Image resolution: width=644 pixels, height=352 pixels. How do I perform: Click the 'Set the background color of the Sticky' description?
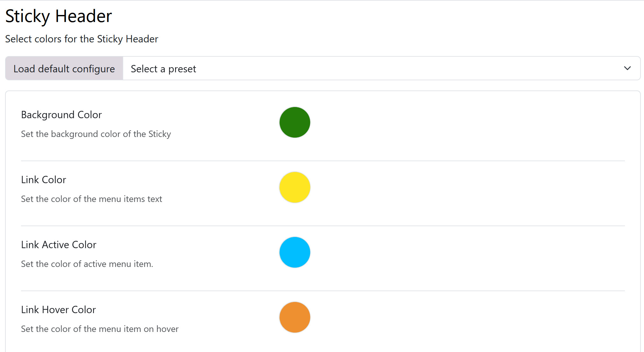pos(96,134)
